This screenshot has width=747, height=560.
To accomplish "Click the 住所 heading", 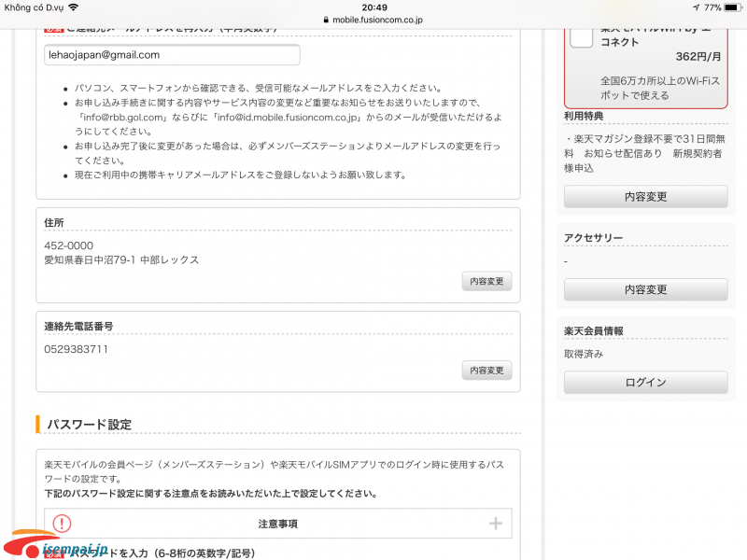I will point(54,222).
